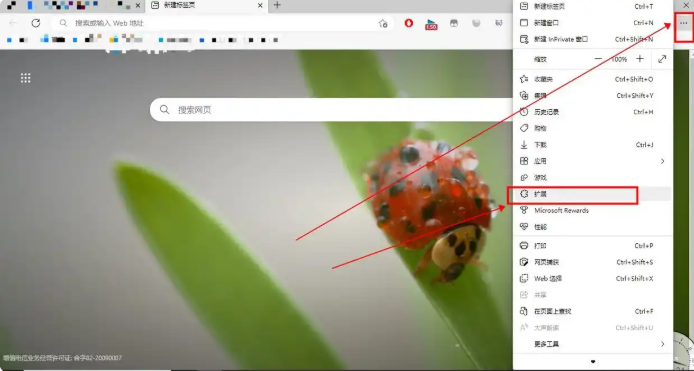Choose New tab (Ctrl+T) menu entry

[x=592, y=6]
